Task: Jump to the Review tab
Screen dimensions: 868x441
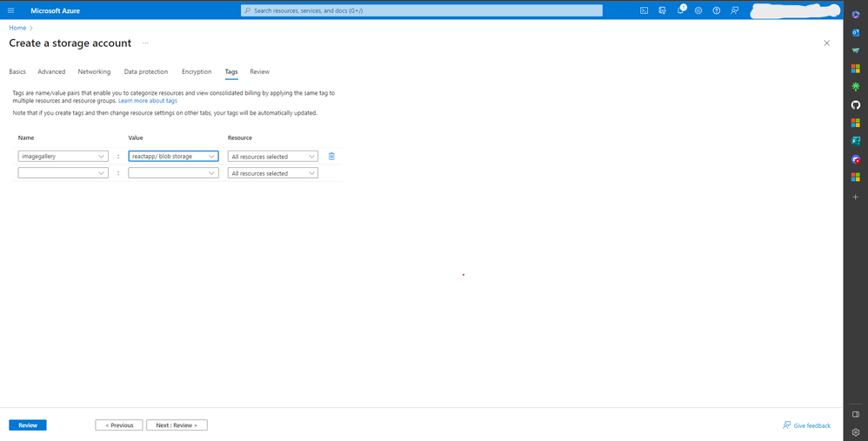Action: tap(260, 71)
